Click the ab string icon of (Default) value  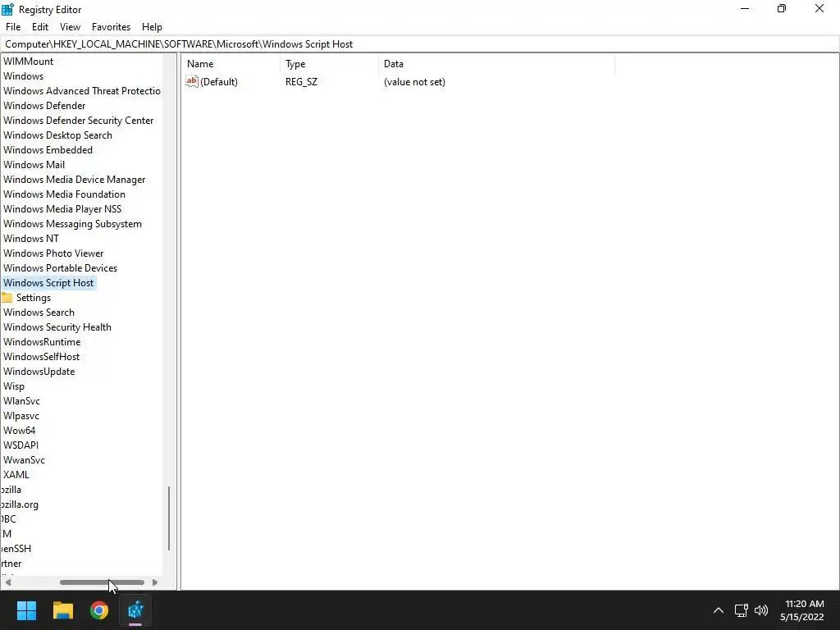(192, 81)
